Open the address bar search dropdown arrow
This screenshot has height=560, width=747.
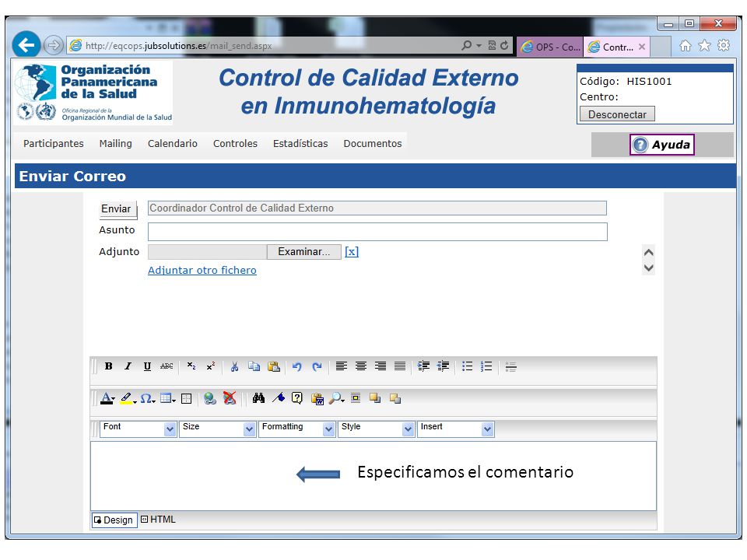coord(479,46)
